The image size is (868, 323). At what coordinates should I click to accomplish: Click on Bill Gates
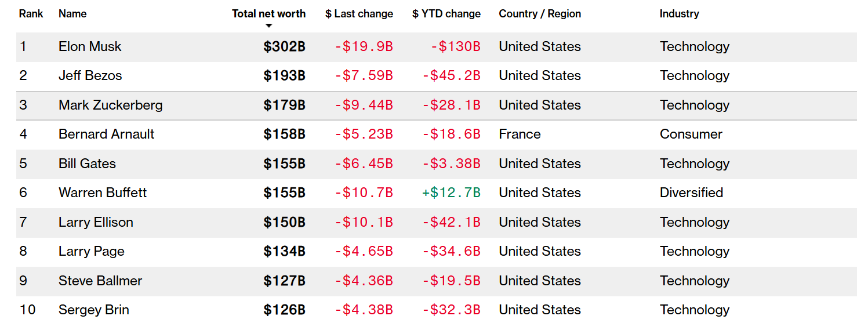pyautogui.click(x=87, y=164)
